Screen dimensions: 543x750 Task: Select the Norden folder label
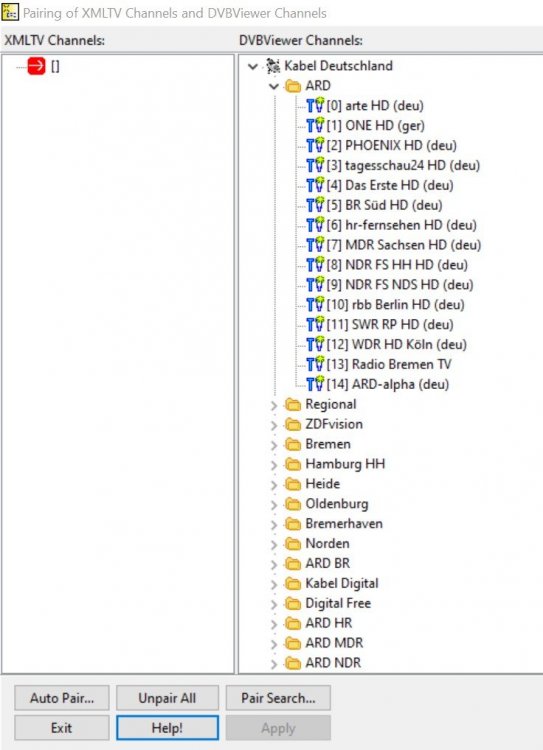[327, 543]
